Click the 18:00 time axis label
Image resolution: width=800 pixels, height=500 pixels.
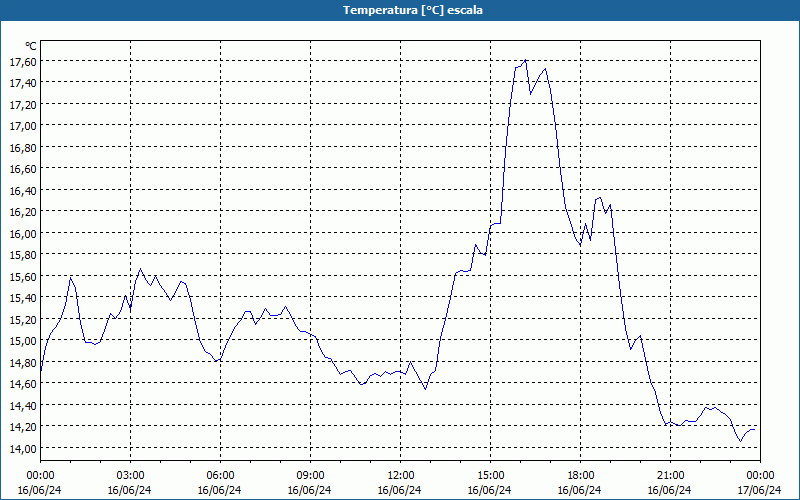coord(581,476)
